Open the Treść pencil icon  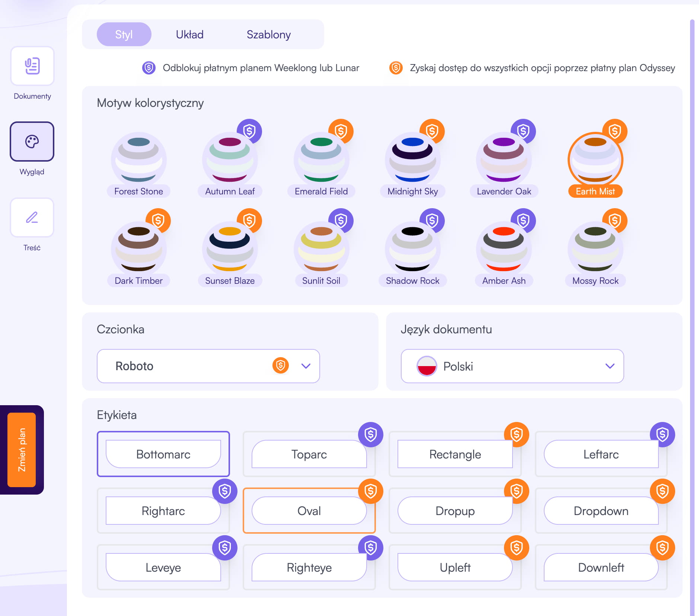click(x=32, y=217)
